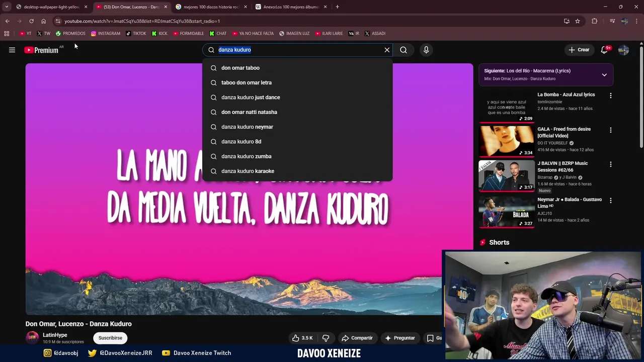Dislike the video with thumbs down
The width and height of the screenshot is (644, 362).
click(x=326, y=338)
